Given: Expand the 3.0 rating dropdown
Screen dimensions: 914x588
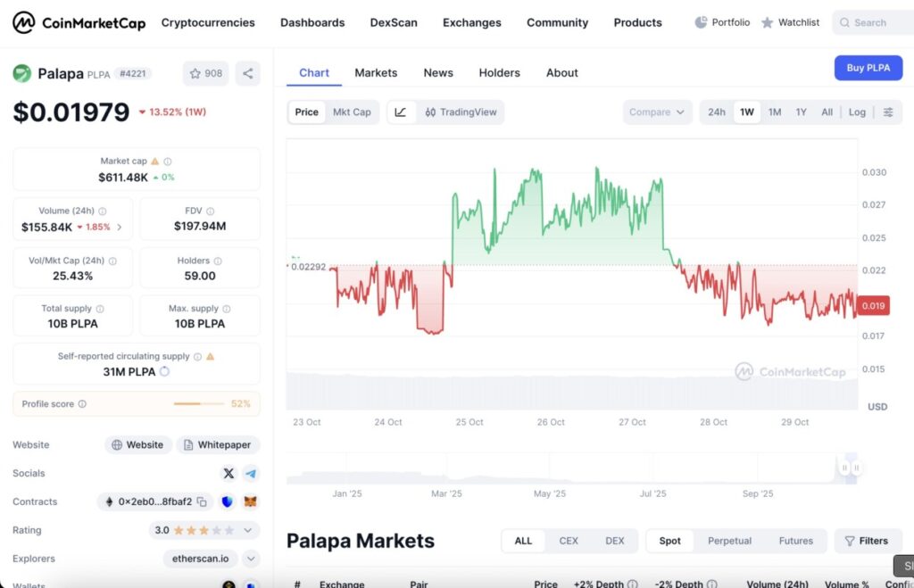Looking at the screenshot, I should (250, 530).
